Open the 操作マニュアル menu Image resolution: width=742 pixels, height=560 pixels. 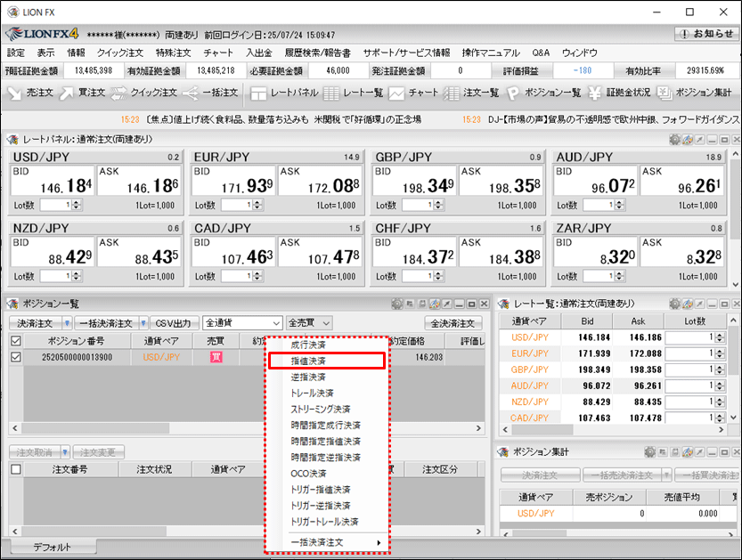click(x=490, y=53)
